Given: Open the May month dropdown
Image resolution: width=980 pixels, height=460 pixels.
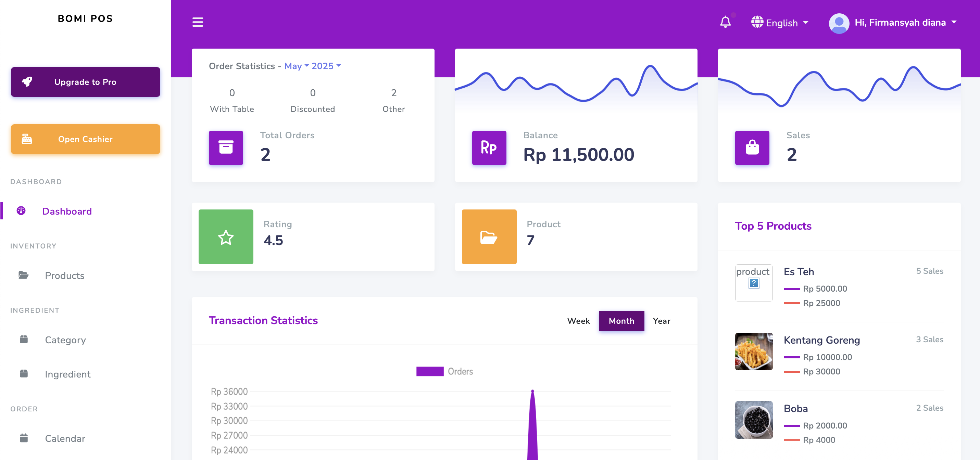Looking at the screenshot, I should (x=296, y=66).
